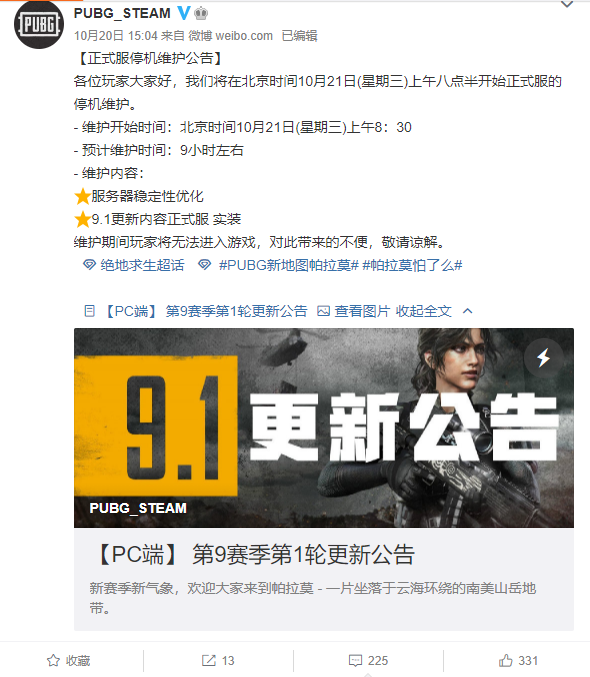Open the PUBG profile avatar
590x677 pixels.
[x=39, y=24]
